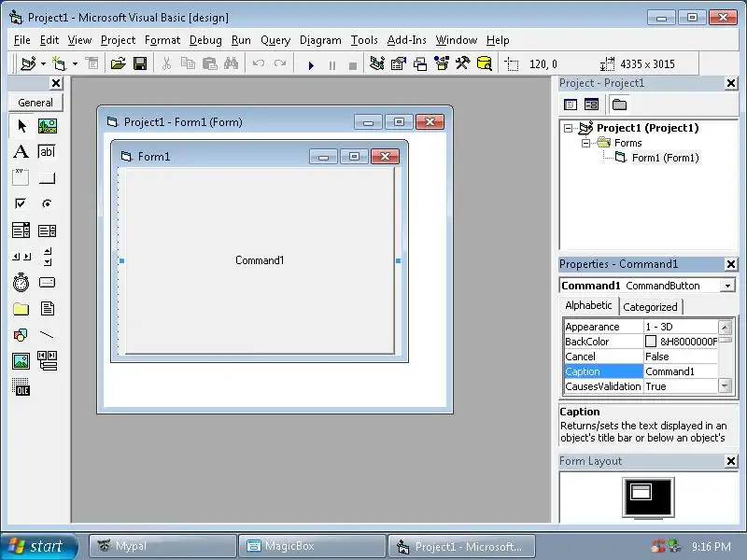747x560 pixels.
Task: Click the Break pause button
Action: [x=332, y=65]
